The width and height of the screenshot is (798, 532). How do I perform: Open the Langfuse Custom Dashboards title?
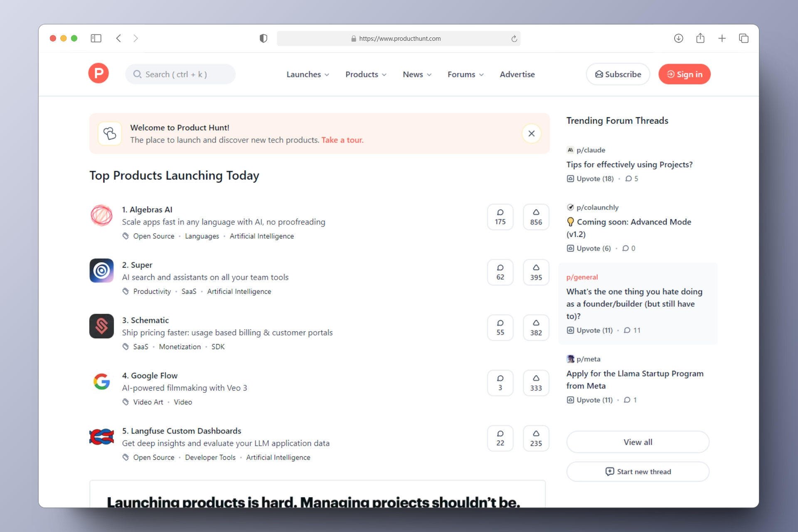tap(182, 431)
